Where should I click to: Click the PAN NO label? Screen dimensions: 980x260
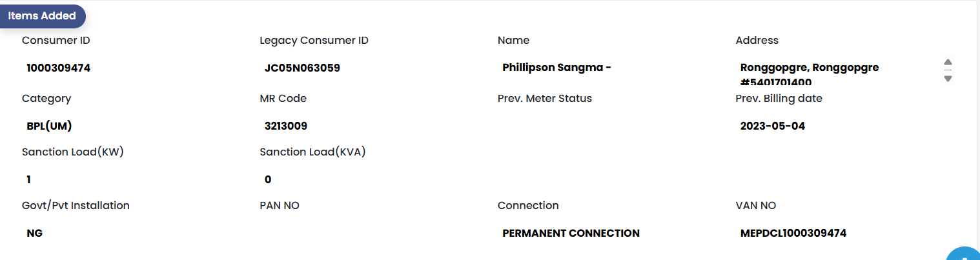[x=280, y=206]
